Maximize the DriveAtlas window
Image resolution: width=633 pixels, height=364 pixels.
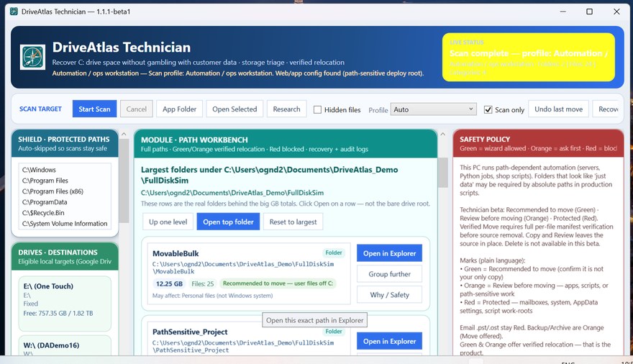click(589, 12)
